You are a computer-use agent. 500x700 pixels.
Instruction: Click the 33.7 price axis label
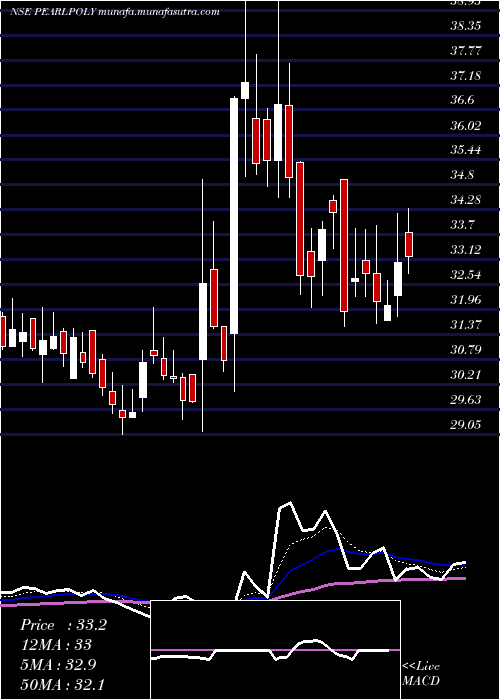tap(462, 225)
